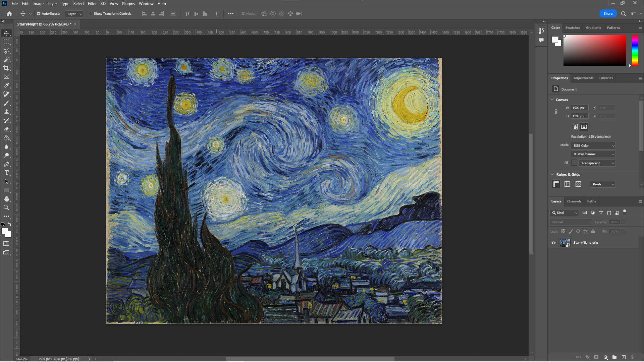Select the Crop tool
Viewport: 644px width, 362px height.
tap(6, 68)
